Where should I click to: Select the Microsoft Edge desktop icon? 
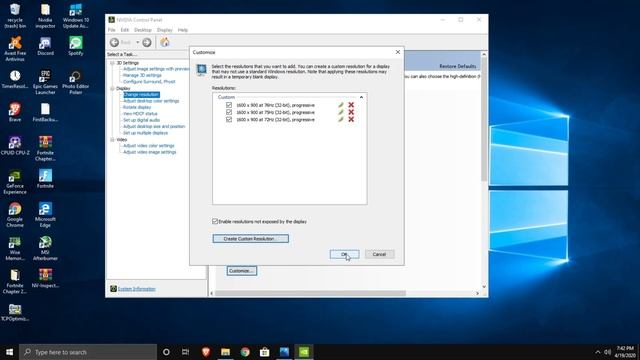[45, 215]
